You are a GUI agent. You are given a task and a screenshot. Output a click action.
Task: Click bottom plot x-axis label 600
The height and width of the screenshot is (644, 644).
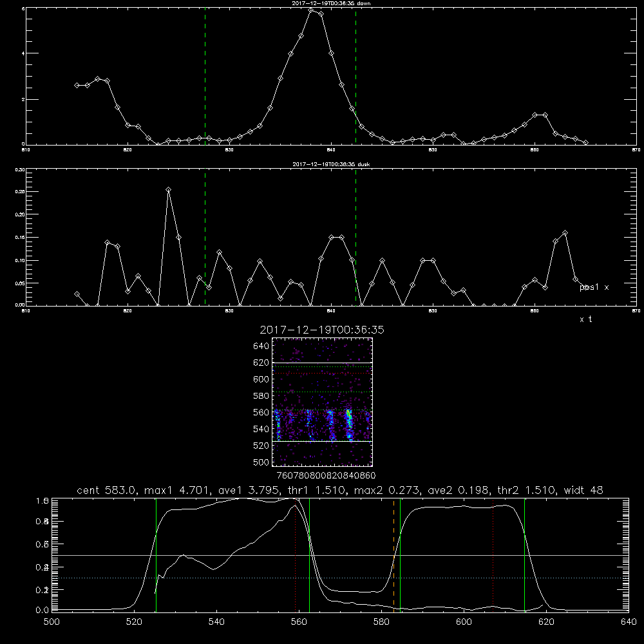tap(464, 622)
